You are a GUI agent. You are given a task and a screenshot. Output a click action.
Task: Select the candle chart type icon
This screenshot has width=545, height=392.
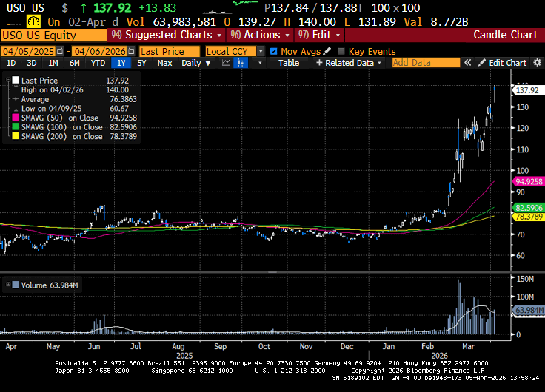point(240,63)
